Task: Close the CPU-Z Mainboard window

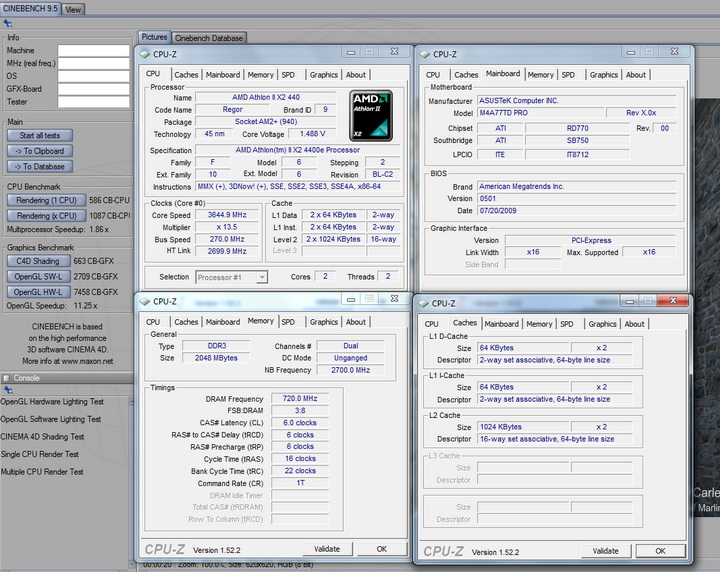Action: coord(674,53)
